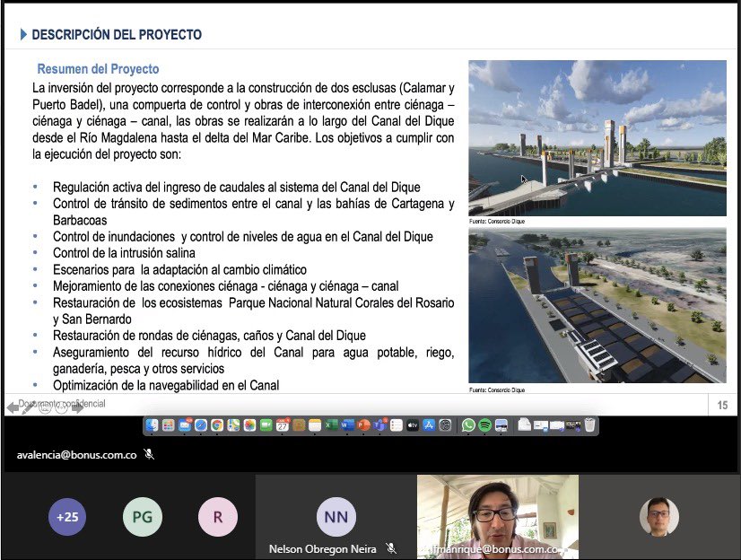Click the muted mic icon beside Nelson Obregon Neira
741x560 pixels.
(x=391, y=548)
